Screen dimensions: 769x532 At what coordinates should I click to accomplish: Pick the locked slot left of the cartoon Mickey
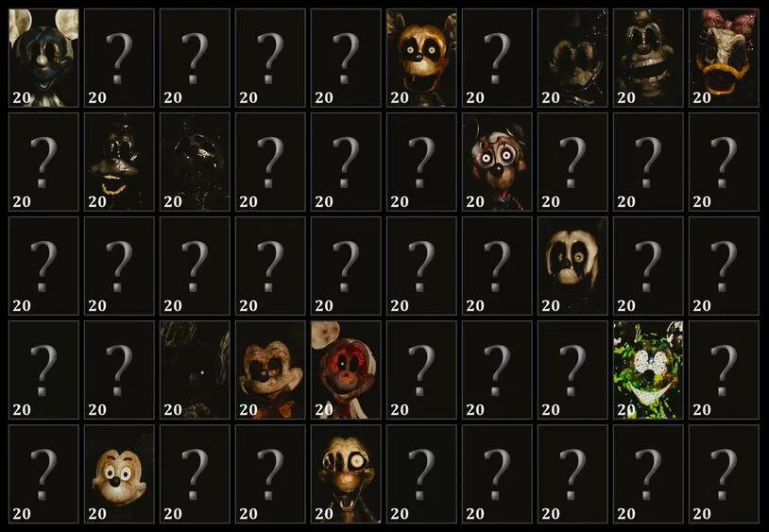(x=43, y=473)
